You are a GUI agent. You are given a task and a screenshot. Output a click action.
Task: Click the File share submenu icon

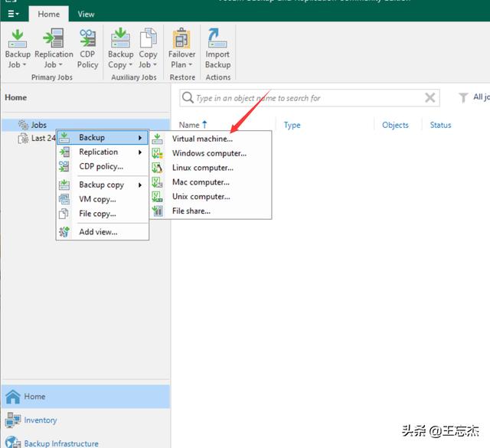point(157,211)
